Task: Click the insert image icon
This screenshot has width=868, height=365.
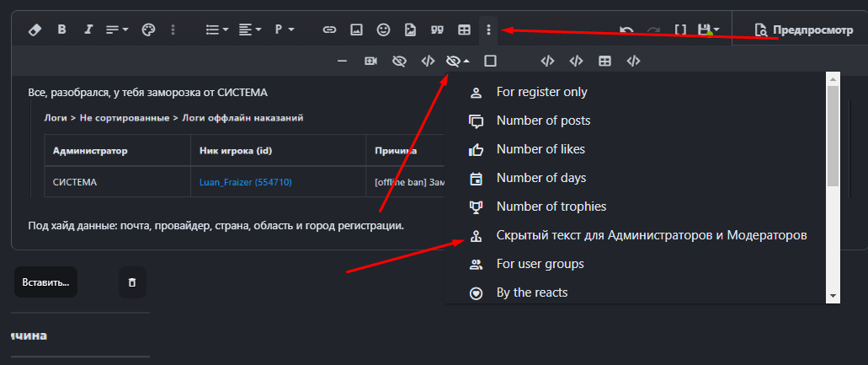Action: point(356,30)
